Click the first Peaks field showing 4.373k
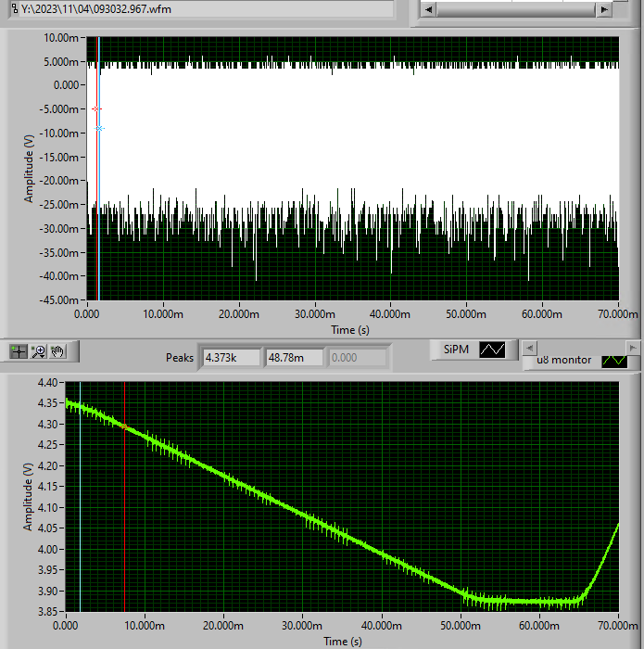Image resolution: width=644 pixels, height=649 pixels. click(x=232, y=358)
